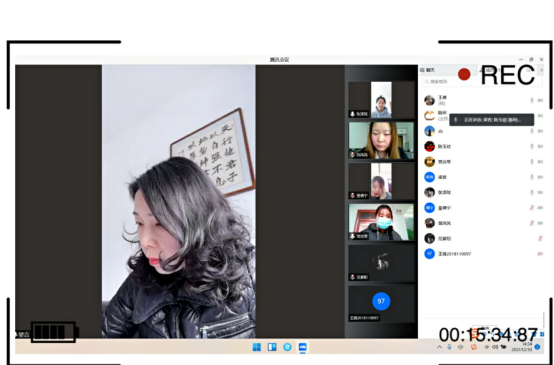This screenshot has height=365, width=554.
Task: Mute zb's microphone in member list
Action: [x=532, y=131]
